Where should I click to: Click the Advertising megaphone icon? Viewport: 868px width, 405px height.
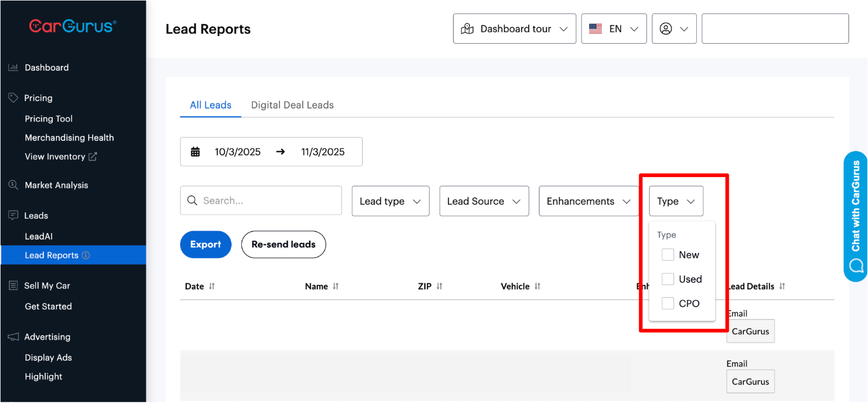click(13, 337)
